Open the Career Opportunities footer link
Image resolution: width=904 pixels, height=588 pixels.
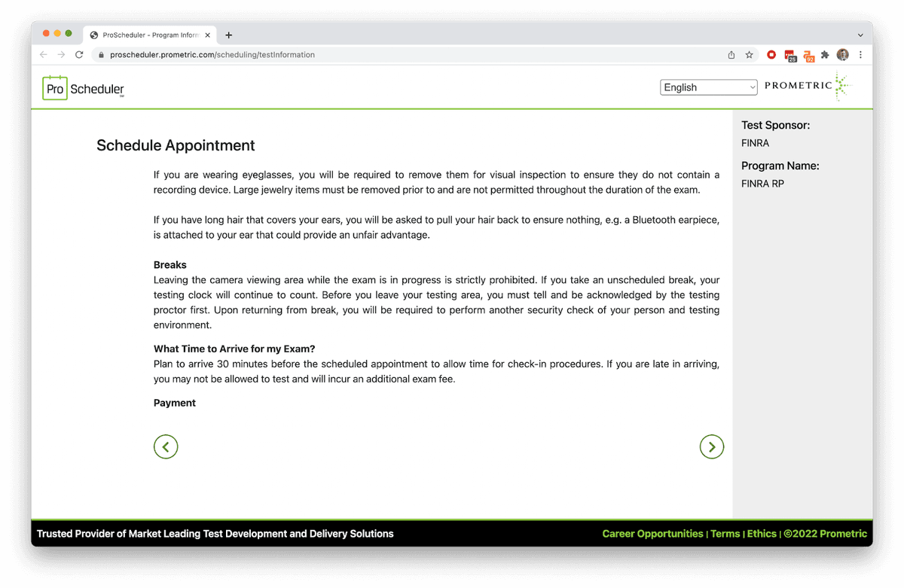652,534
